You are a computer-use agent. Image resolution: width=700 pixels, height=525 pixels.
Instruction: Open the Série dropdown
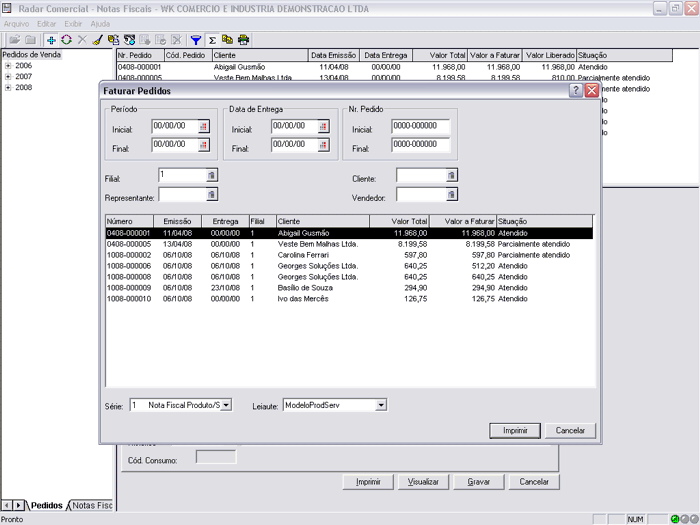(x=225, y=405)
